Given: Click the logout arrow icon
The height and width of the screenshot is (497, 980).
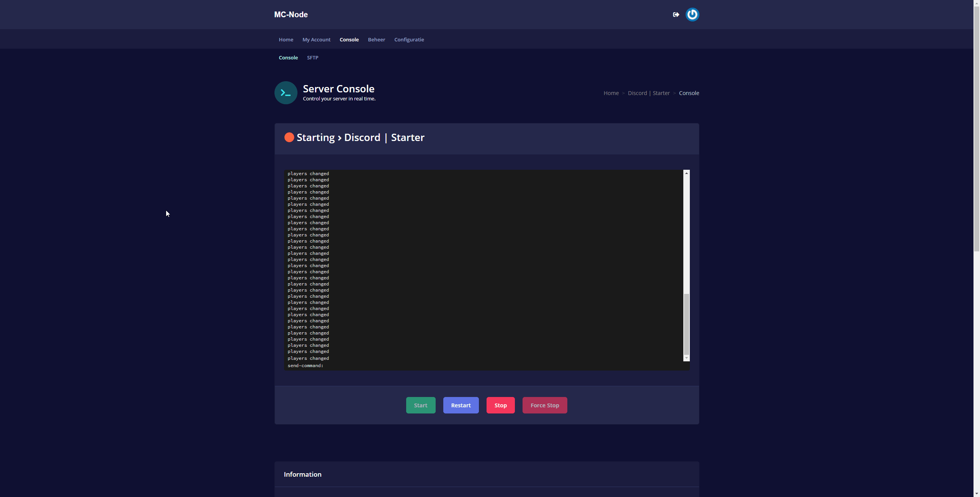Looking at the screenshot, I should pyautogui.click(x=676, y=15).
